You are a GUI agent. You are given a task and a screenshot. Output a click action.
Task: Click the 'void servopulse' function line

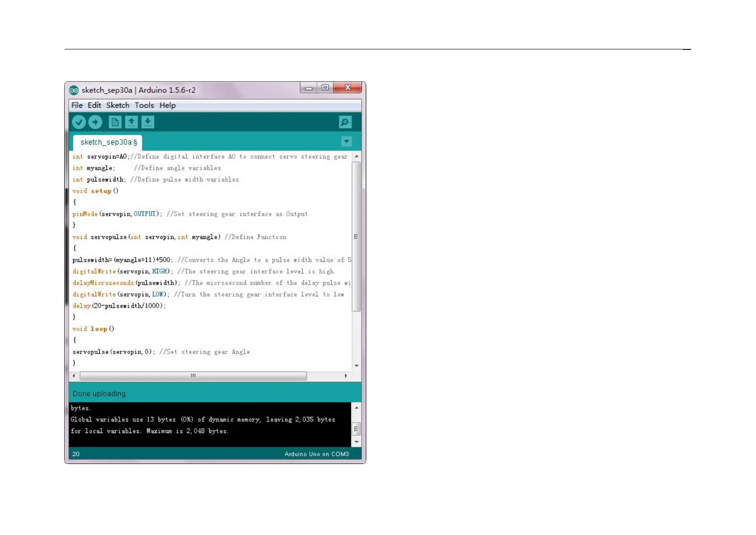(x=179, y=237)
